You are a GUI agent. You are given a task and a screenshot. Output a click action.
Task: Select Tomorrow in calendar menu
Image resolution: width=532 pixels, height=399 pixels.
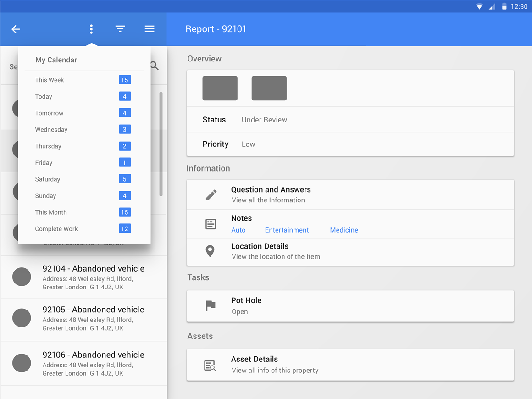(84, 113)
